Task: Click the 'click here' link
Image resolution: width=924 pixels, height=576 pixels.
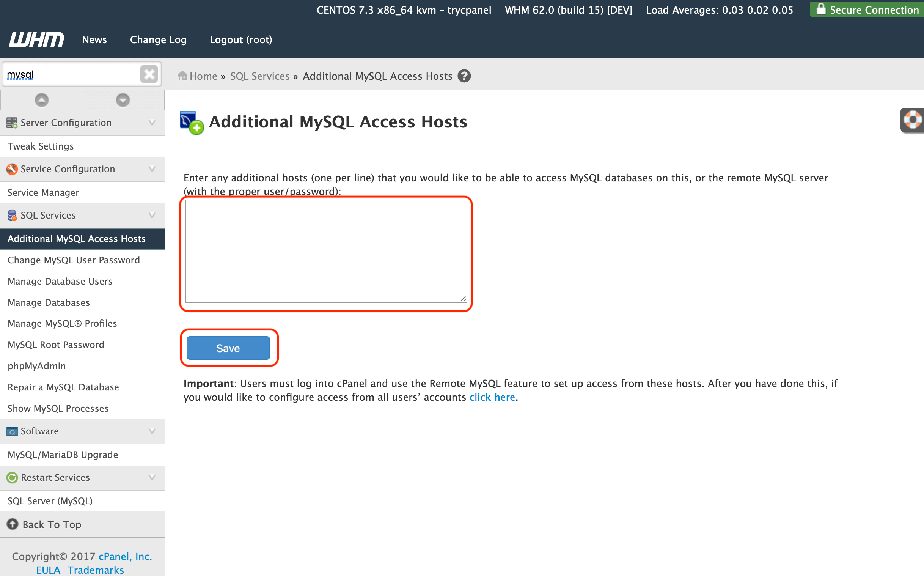Action: (x=492, y=397)
